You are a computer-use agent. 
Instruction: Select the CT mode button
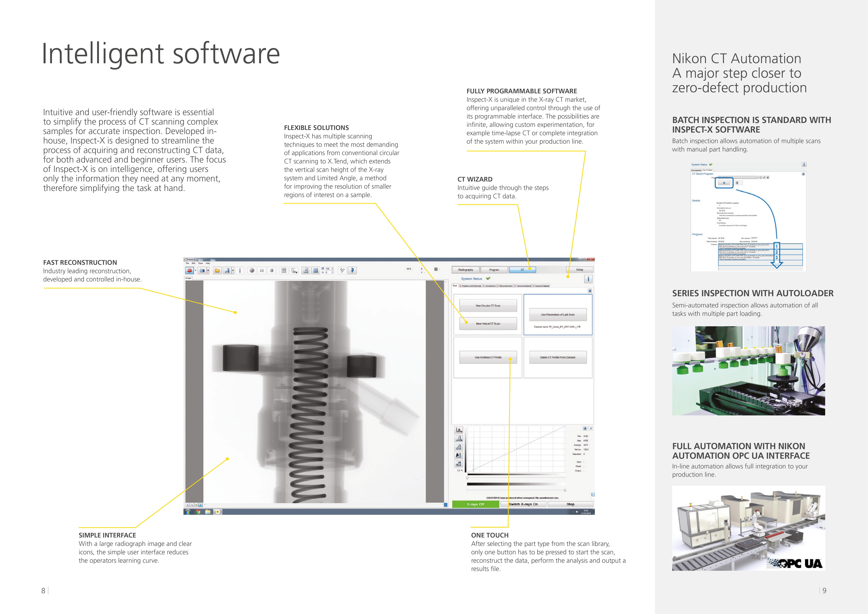tap(523, 270)
